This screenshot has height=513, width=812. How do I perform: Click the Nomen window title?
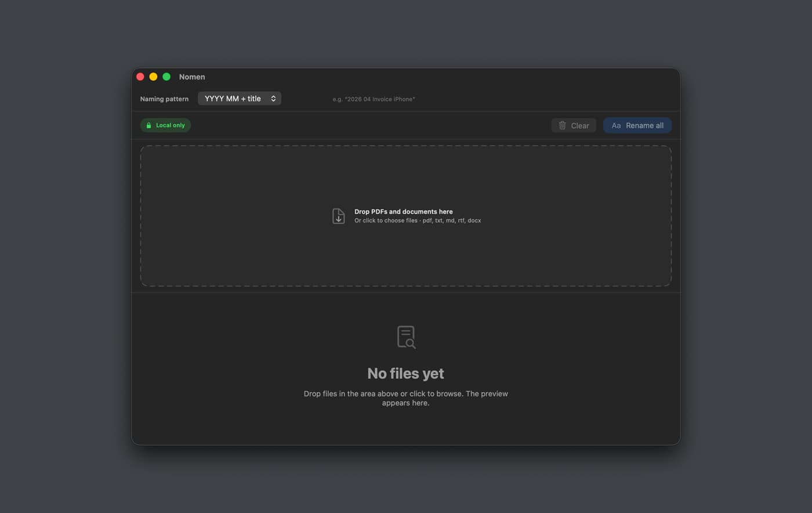tap(192, 77)
